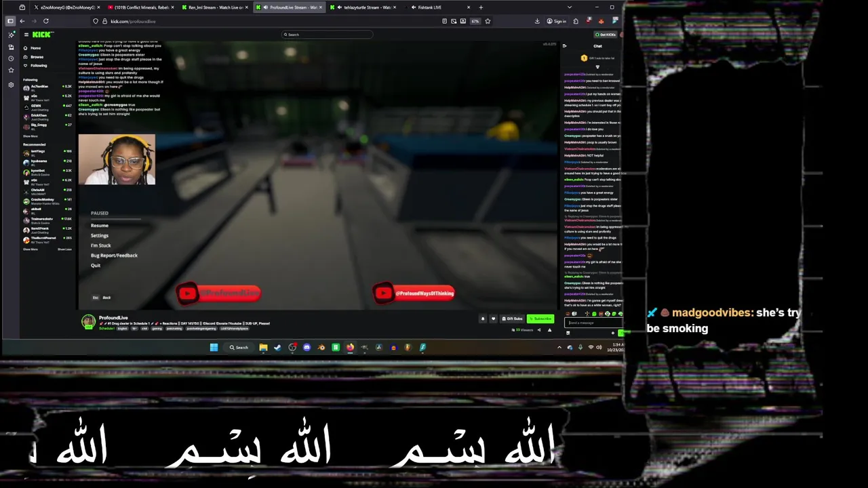The width and height of the screenshot is (868, 488).
Task: Open Windows Start menu
Action: (214, 347)
